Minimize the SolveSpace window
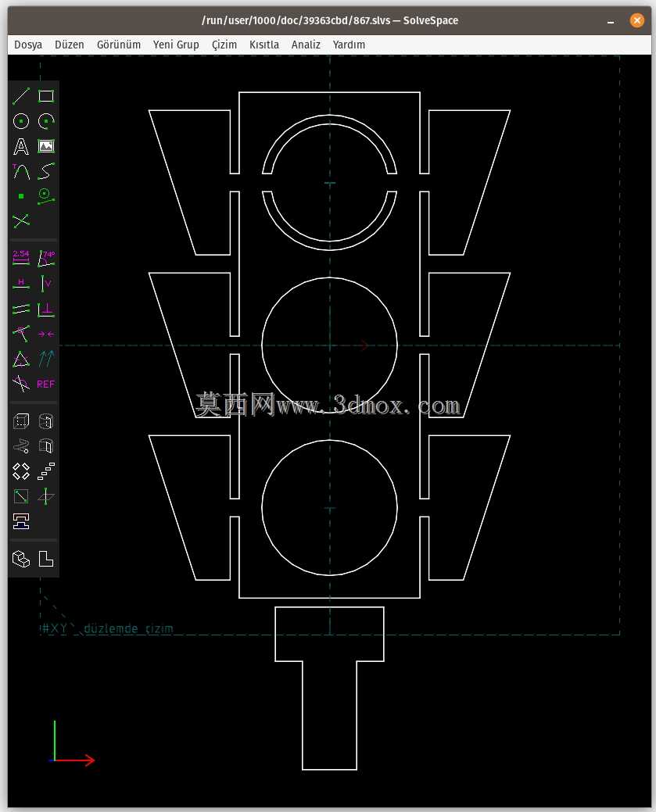Image resolution: width=656 pixels, height=812 pixels. point(611,21)
